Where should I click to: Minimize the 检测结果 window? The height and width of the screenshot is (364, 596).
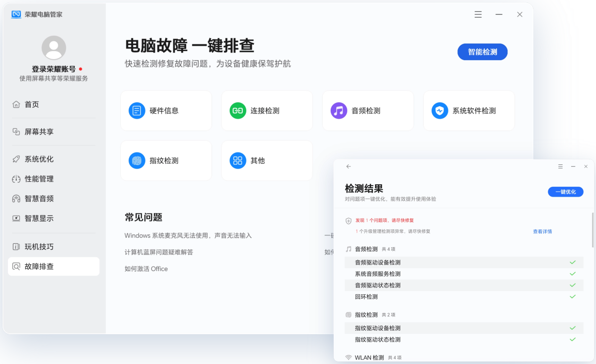point(573,166)
